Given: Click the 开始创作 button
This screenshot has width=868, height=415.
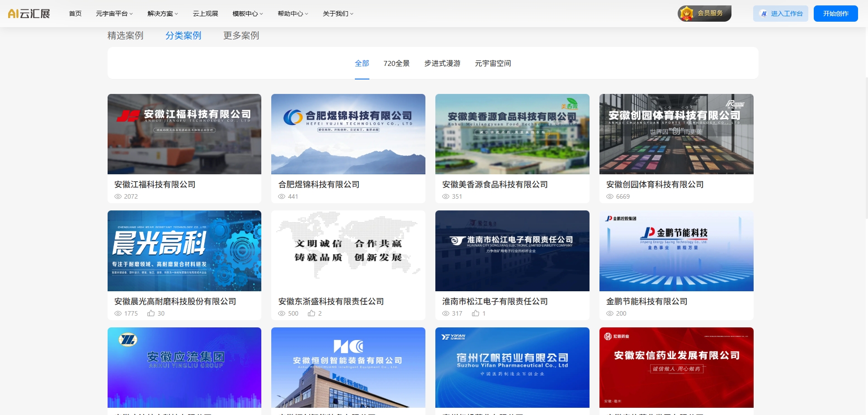Looking at the screenshot, I should click(x=835, y=14).
